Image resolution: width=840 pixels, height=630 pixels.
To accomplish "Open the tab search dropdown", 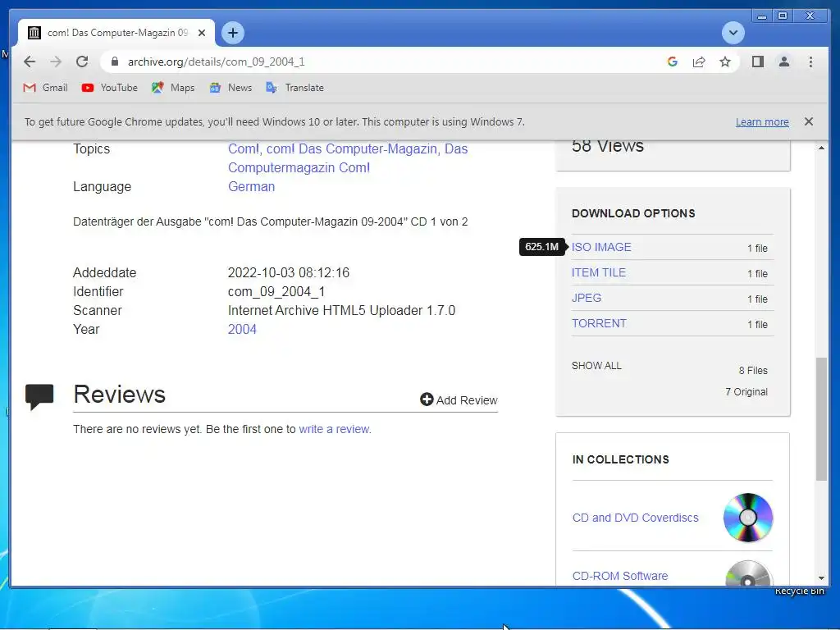I will 733,33.
